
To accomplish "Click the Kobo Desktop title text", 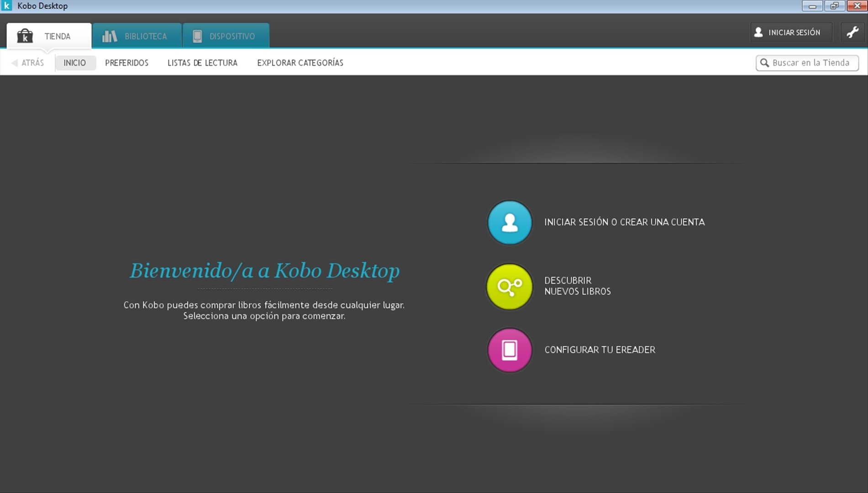I will [x=42, y=6].
